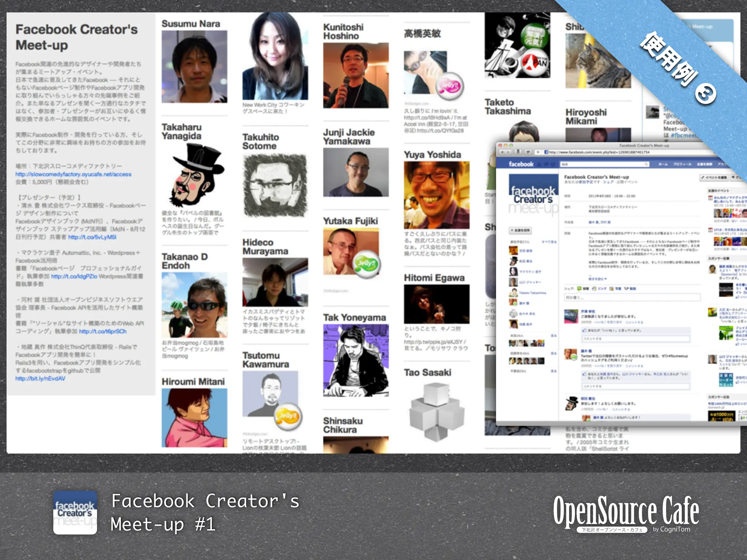Click the facebook logo in blue header
Viewport: 747px width, 560px height.
click(521, 164)
